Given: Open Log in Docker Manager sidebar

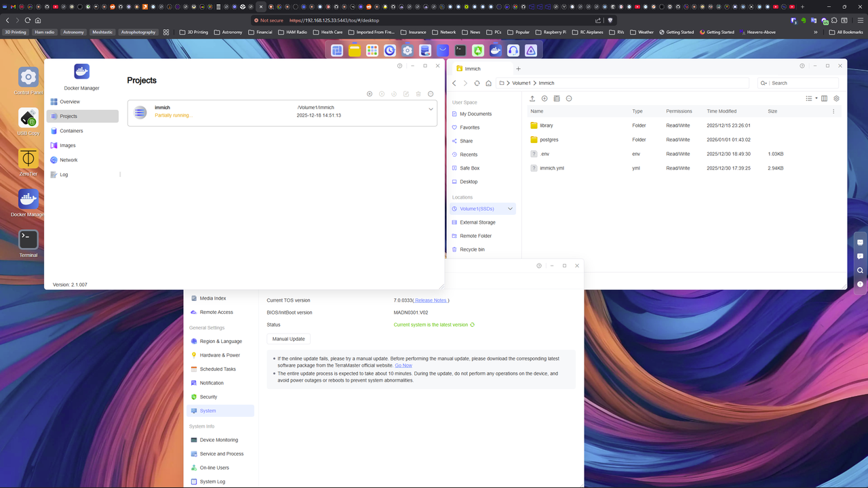Looking at the screenshot, I should point(82,174).
